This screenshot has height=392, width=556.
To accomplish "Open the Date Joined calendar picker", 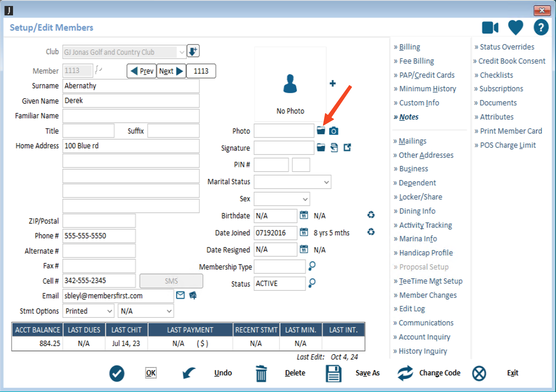I will (x=304, y=232).
